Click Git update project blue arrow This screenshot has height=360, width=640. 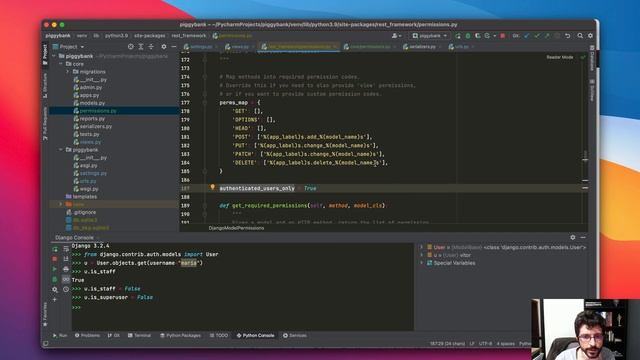coord(527,36)
